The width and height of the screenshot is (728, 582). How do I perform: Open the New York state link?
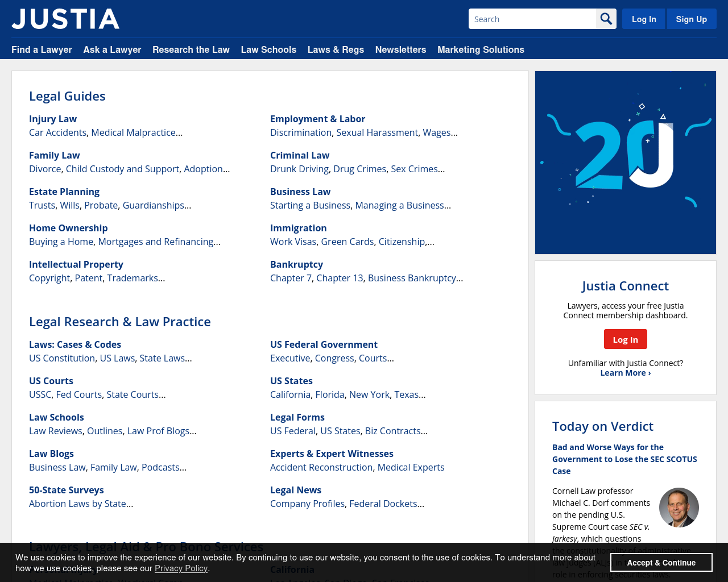(370, 394)
